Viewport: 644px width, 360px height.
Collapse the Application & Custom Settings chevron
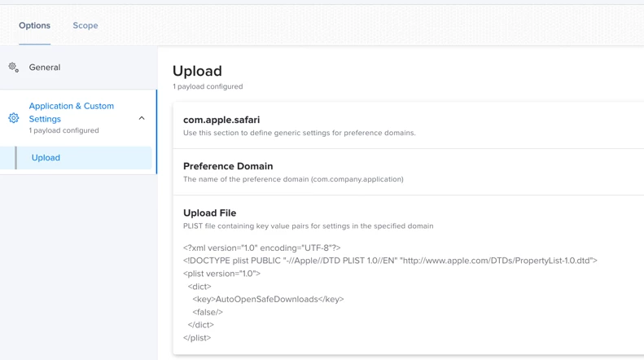pos(142,118)
